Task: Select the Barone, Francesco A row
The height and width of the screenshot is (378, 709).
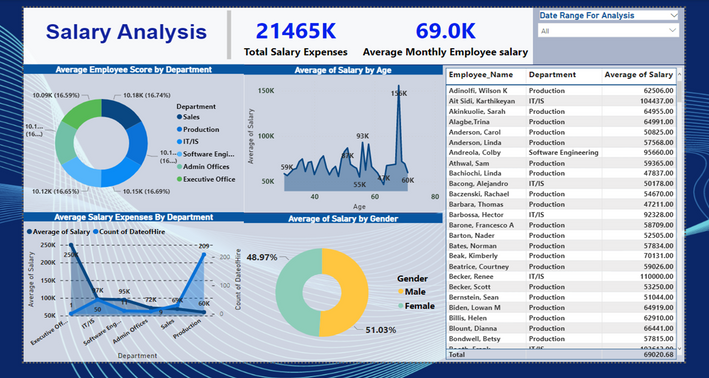Action: 561,225
